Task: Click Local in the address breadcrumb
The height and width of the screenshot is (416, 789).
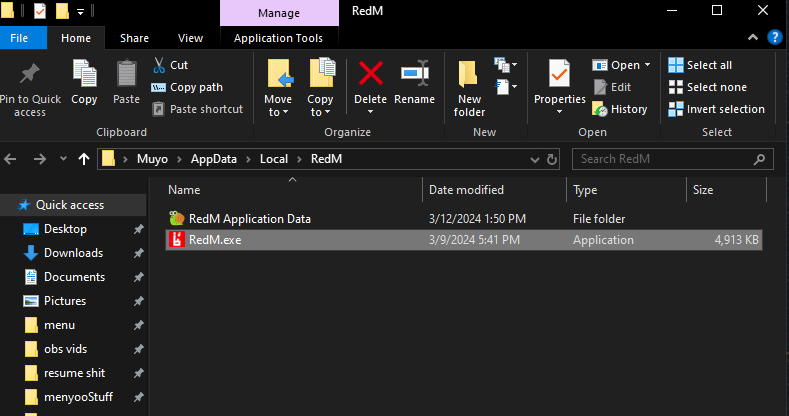Action: click(274, 159)
